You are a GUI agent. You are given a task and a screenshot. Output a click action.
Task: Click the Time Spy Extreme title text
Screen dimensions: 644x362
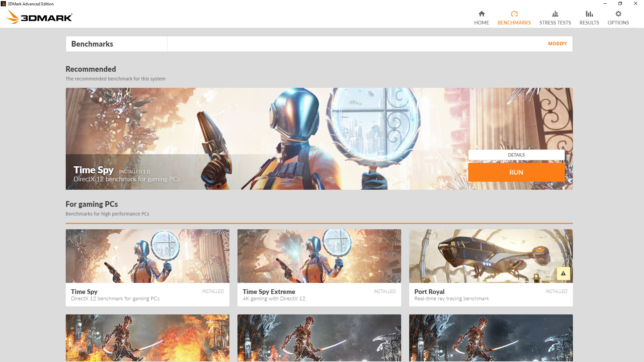[x=269, y=292]
